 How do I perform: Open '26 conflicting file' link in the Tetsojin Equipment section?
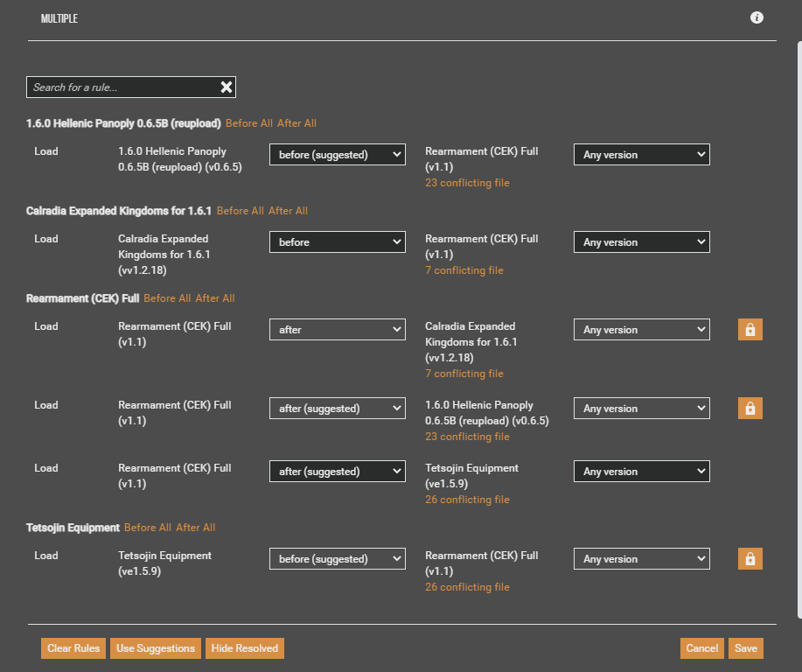[x=467, y=587]
